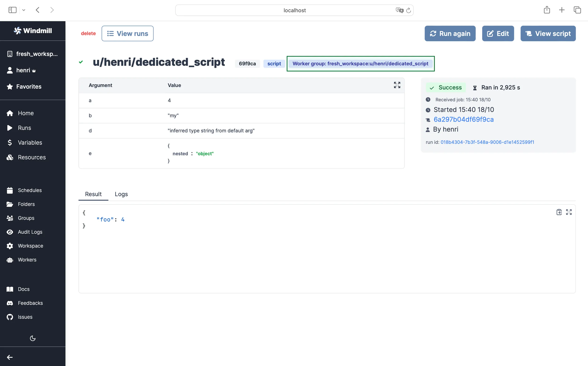Open script hash link 6a297b04df69f9ca

pos(463,119)
